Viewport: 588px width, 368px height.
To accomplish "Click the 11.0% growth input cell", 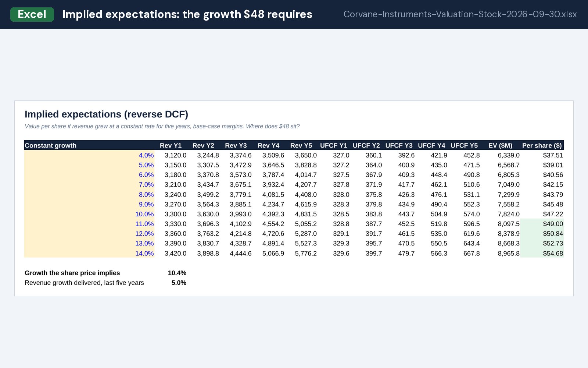I will pos(89,224).
